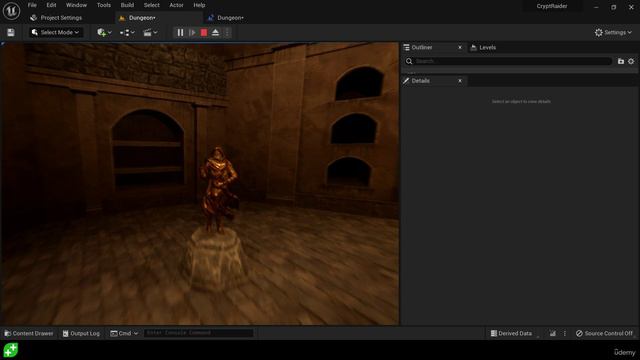Open the Select Mode dropdown
640x360 pixels.
coord(56,32)
